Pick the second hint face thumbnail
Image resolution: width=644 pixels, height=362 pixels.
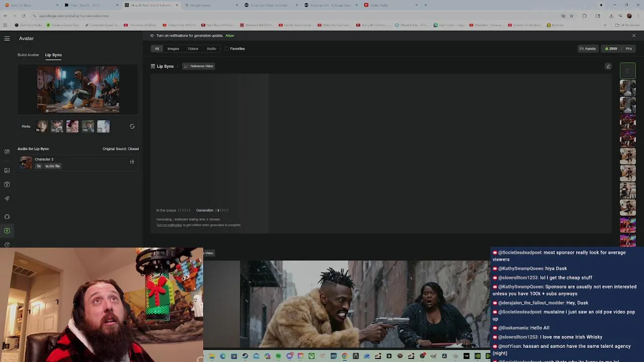pyautogui.click(x=57, y=126)
